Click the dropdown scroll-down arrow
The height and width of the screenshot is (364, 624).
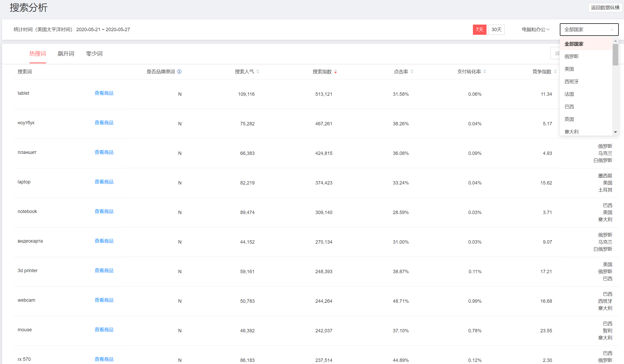[615, 132]
